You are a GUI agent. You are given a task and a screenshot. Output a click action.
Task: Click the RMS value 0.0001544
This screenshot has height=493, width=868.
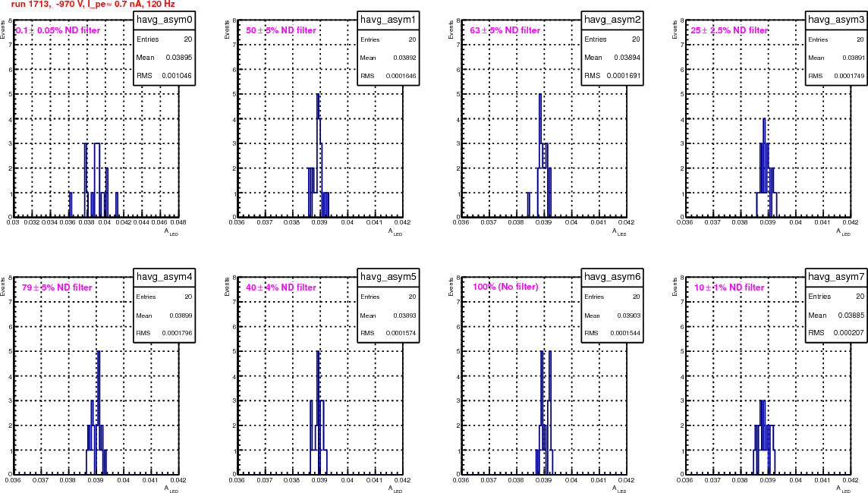click(625, 333)
